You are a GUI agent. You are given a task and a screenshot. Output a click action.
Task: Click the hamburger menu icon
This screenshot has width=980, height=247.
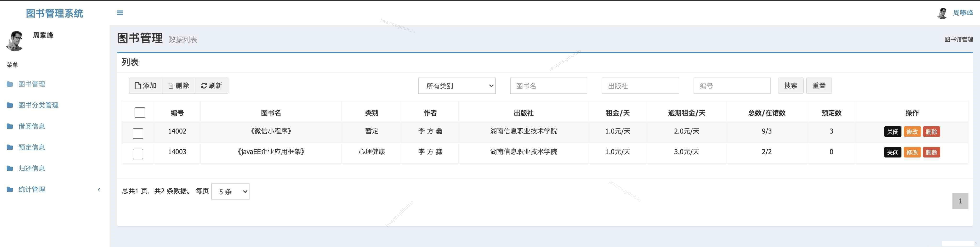tap(120, 12)
